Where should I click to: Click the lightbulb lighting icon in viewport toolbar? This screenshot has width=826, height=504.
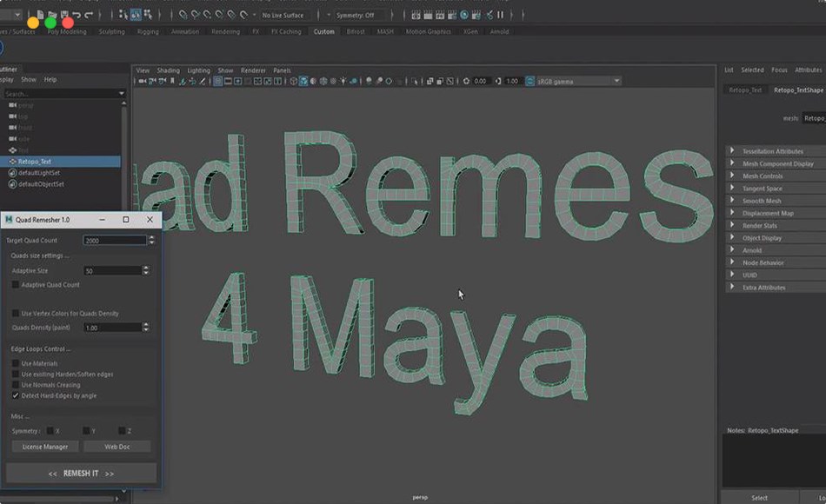click(344, 81)
